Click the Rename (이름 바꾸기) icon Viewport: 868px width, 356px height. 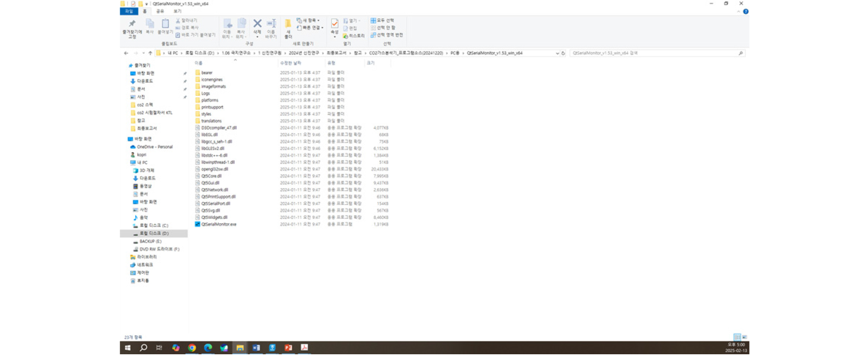click(x=271, y=24)
